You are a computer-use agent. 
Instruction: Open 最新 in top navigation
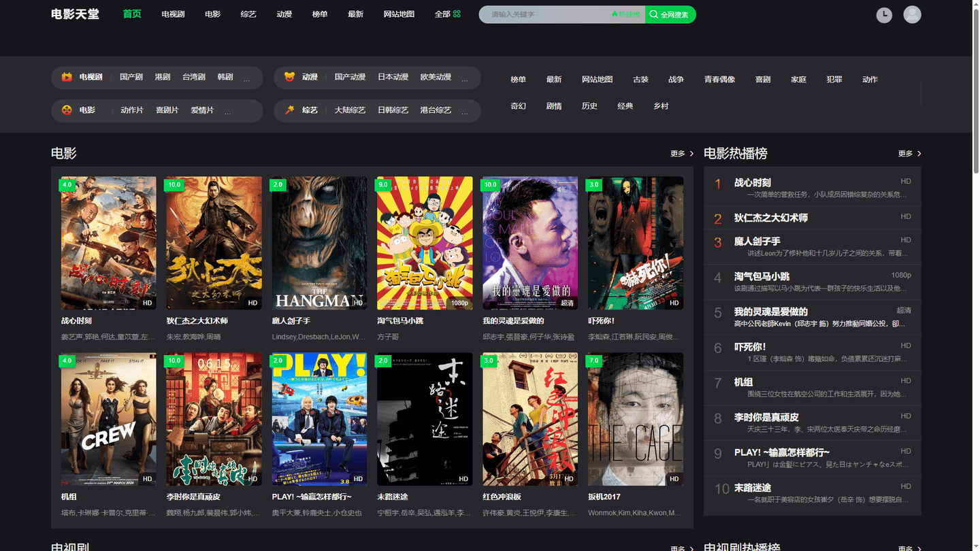pyautogui.click(x=355, y=14)
